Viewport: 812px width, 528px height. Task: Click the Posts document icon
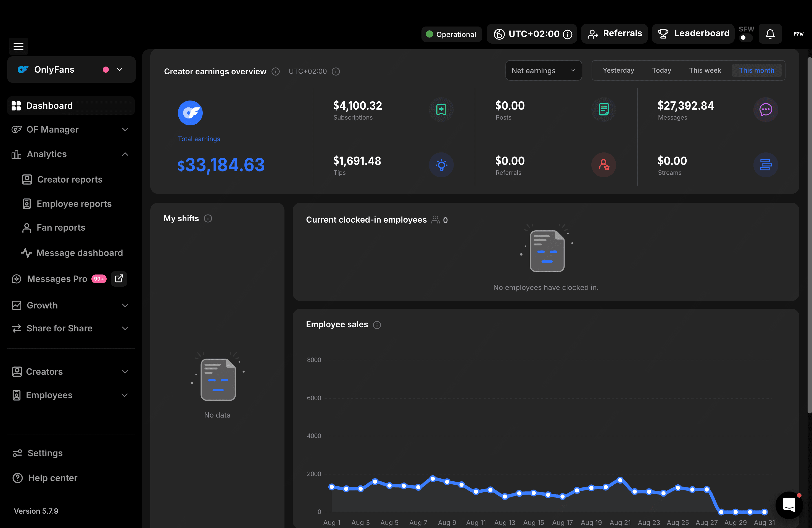[603, 109]
